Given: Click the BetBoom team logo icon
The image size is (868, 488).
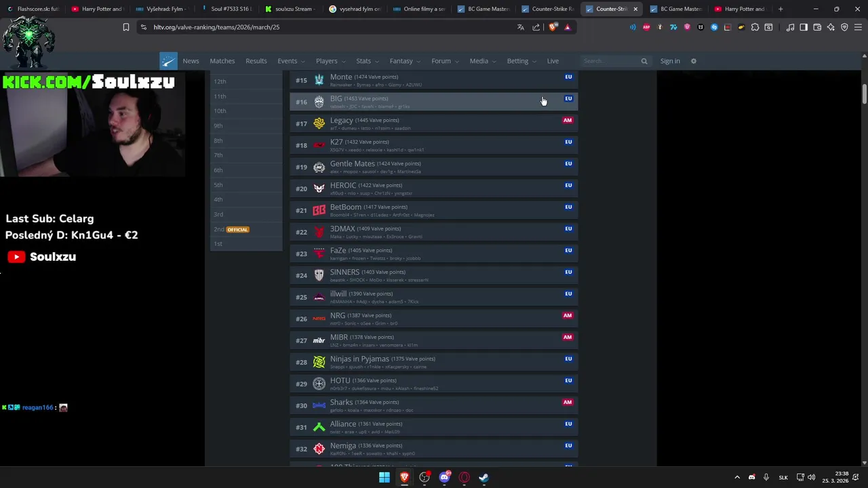Looking at the screenshot, I should (319, 210).
